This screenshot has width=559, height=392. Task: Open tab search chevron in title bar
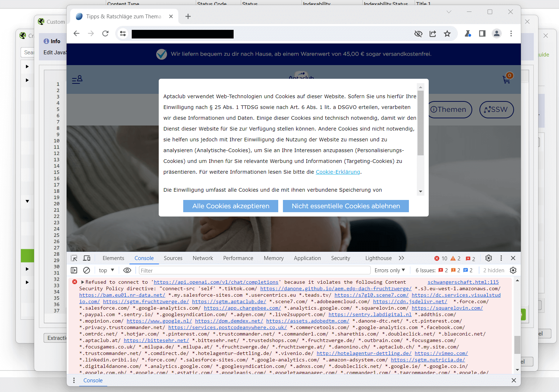(449, 12)
